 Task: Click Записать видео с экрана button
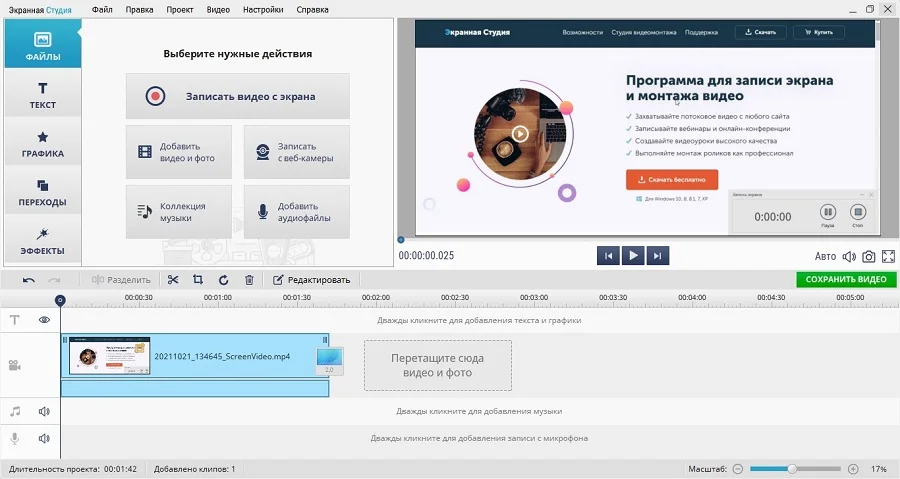click(x=238, y=96)
